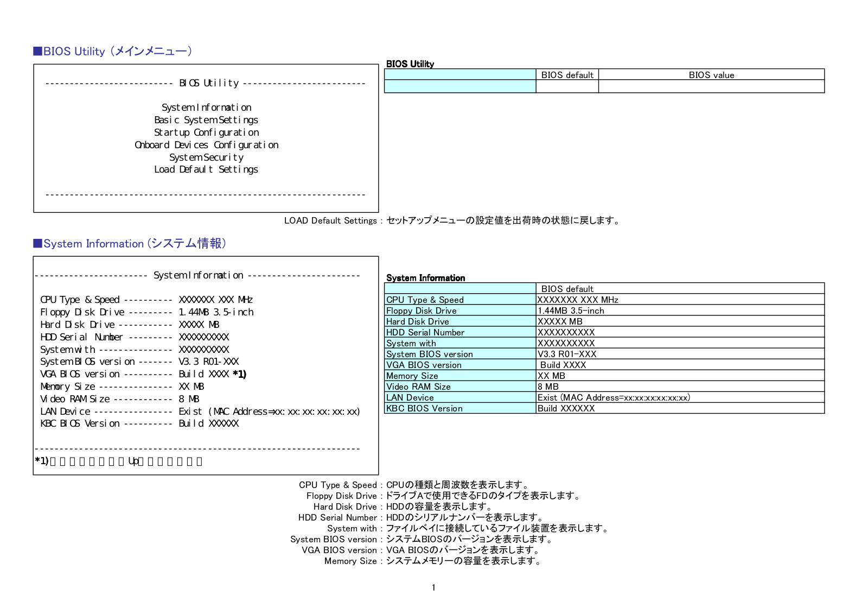The width and height of the screenshot is (868, 614).
Task: Click 'VGA BIOS version' line in BIOS screen box
Action: pos(143,374)
